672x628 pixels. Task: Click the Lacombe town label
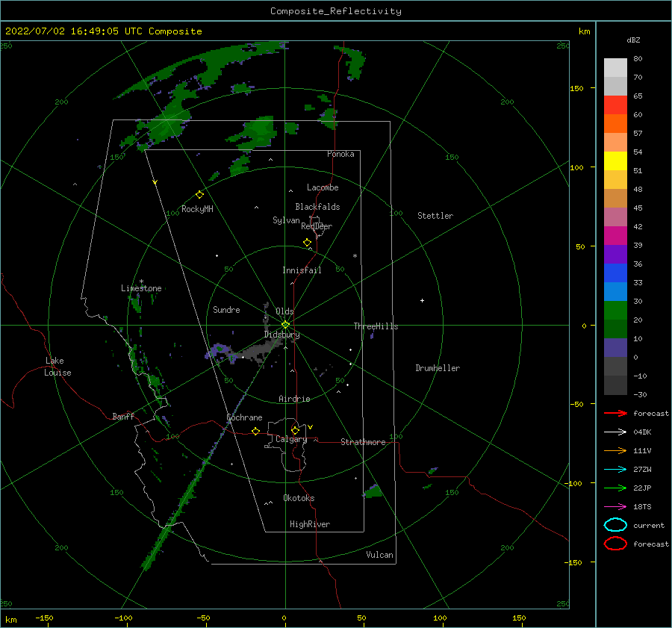coord(323,187)
